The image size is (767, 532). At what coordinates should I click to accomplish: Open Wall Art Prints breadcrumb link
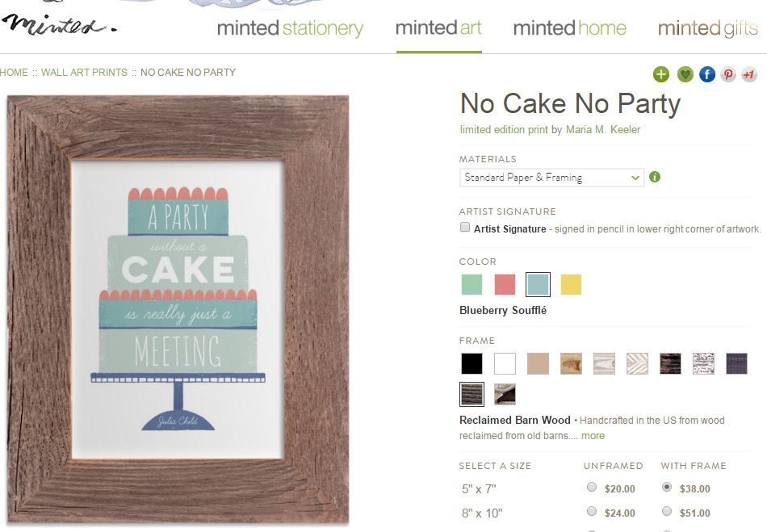(84, 73)
